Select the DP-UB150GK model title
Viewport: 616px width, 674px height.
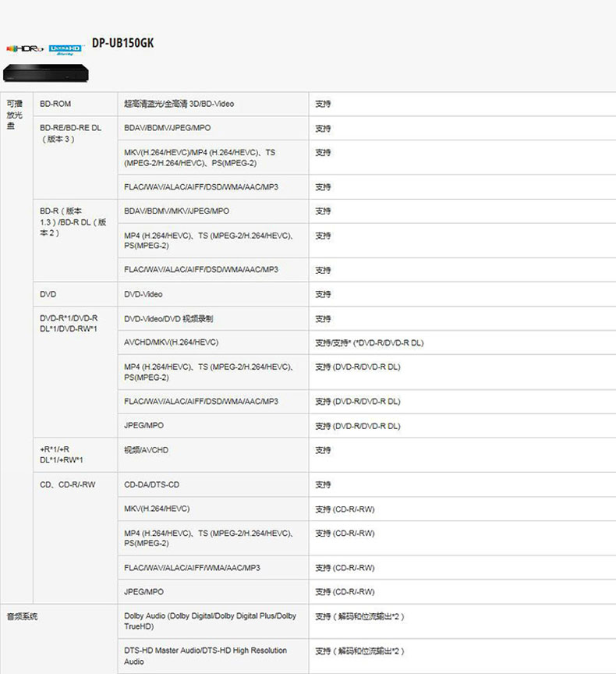pos(122,43)
